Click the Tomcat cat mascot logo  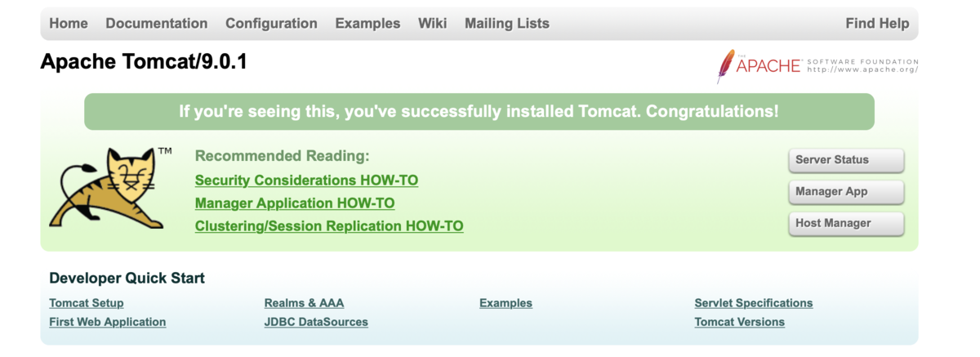(106, 189)
